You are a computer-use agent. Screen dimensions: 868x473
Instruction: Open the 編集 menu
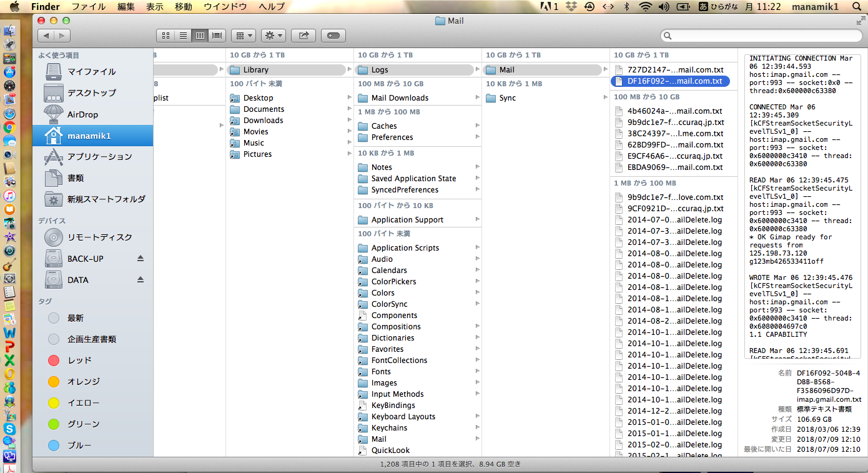point(126,7)
